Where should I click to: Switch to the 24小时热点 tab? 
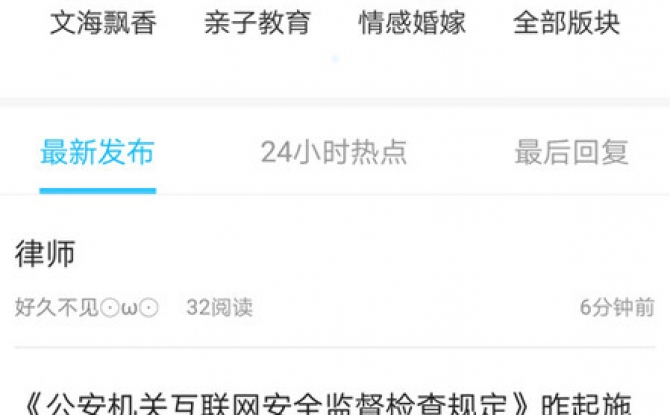334,152
